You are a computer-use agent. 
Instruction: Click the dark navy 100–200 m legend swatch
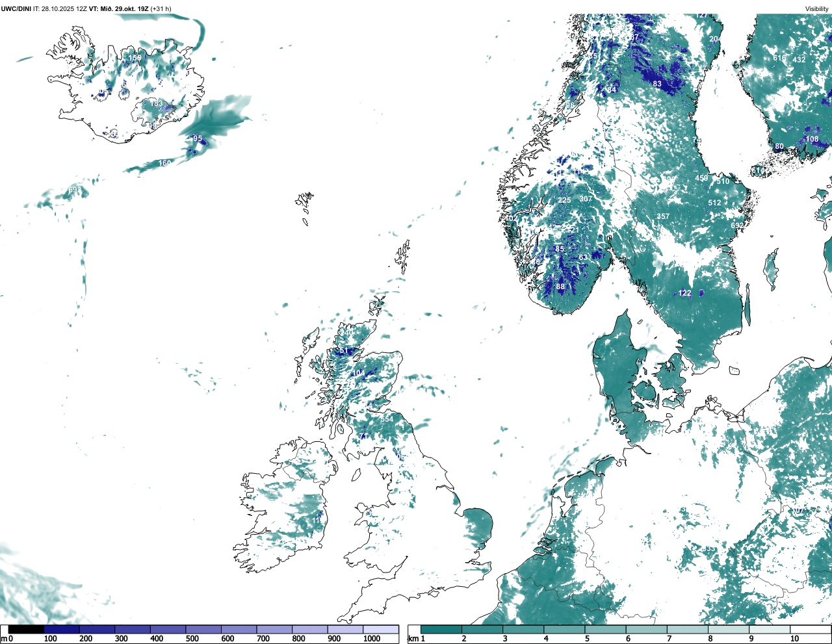coord(62,629)
